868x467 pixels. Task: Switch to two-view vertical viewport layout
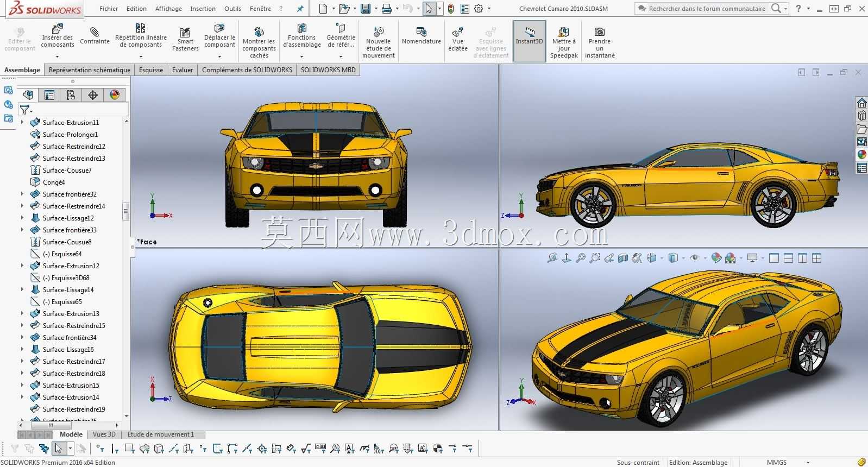point(802,258)
